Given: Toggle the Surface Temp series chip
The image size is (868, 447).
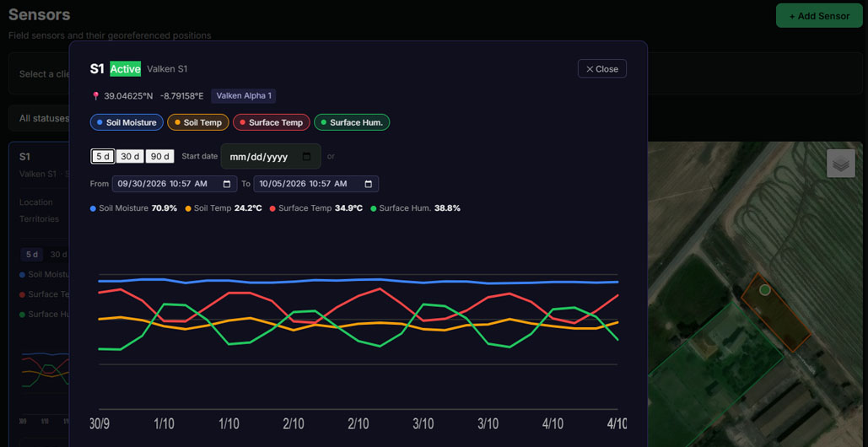Looking at the screenshot, I should [x=271, y=122].
